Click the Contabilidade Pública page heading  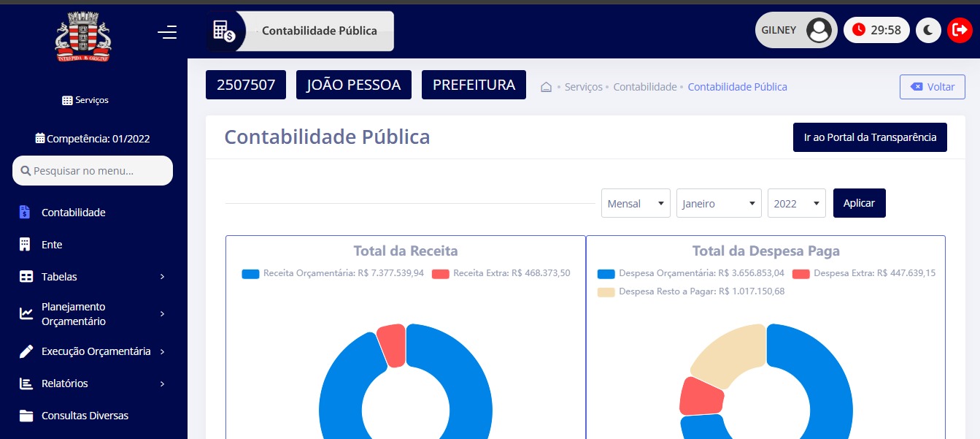[327, 137]
